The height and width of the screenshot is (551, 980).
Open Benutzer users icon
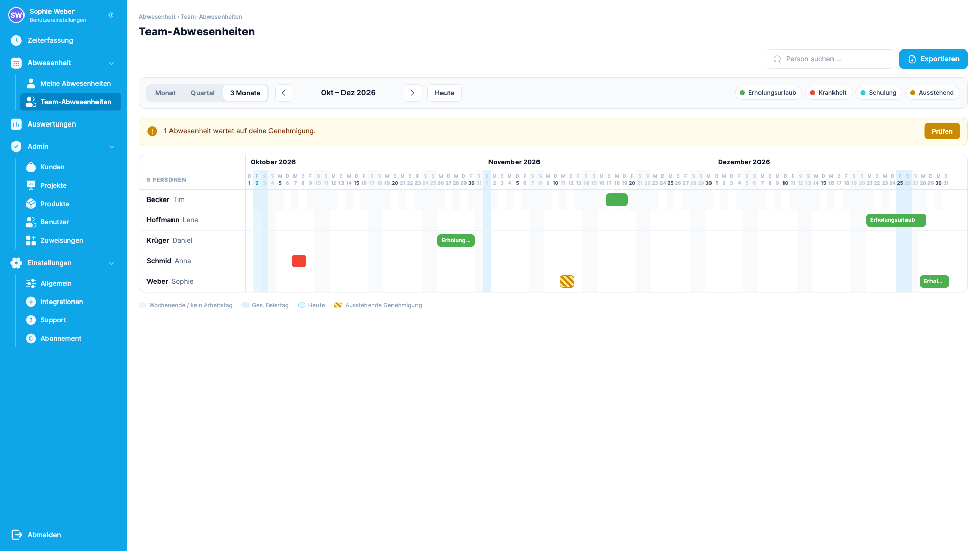pos(31,222)
